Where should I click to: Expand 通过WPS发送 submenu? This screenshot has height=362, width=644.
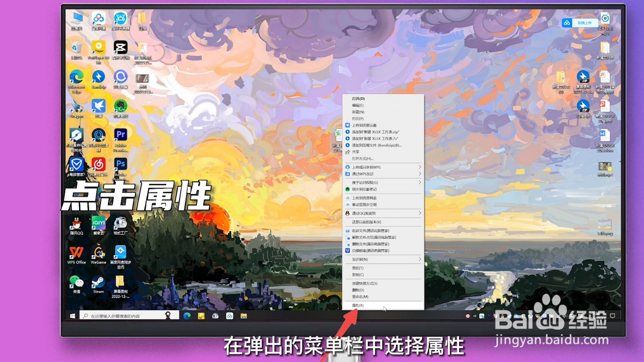point(383,174)
